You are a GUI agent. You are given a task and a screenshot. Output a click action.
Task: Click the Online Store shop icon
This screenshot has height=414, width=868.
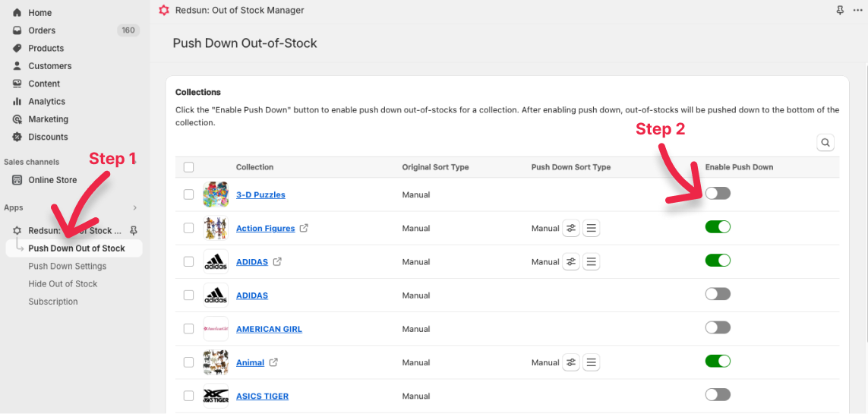[x=17, y=180]
